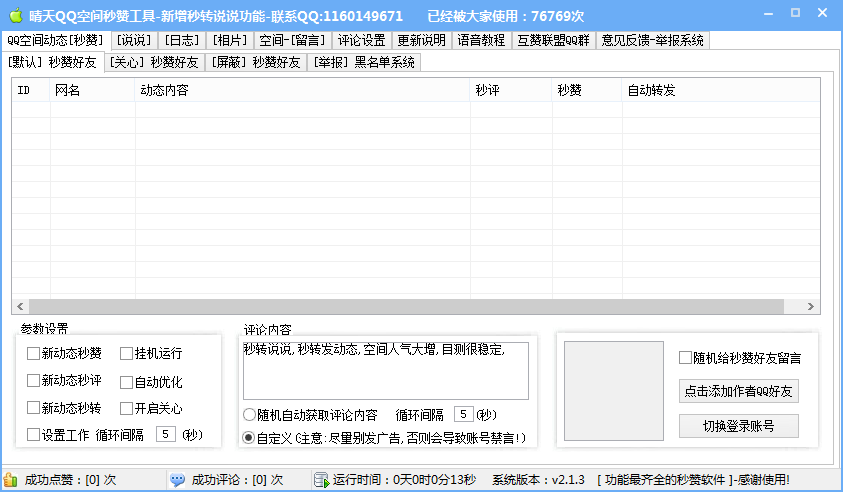Click the empty avatar box next to 切换登录账号
The height and width of the screenshot is (492, 843).
pos(613,391)
